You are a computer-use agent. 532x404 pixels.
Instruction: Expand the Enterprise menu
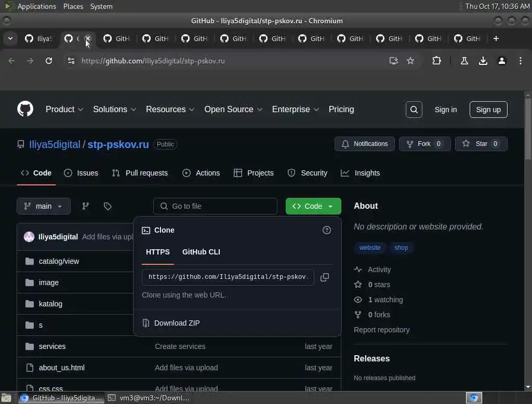point(295,109)
